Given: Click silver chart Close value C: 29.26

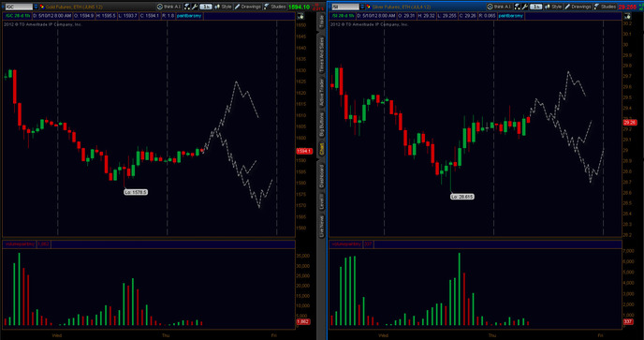Looking at the screenshot, I should point(468,16).
